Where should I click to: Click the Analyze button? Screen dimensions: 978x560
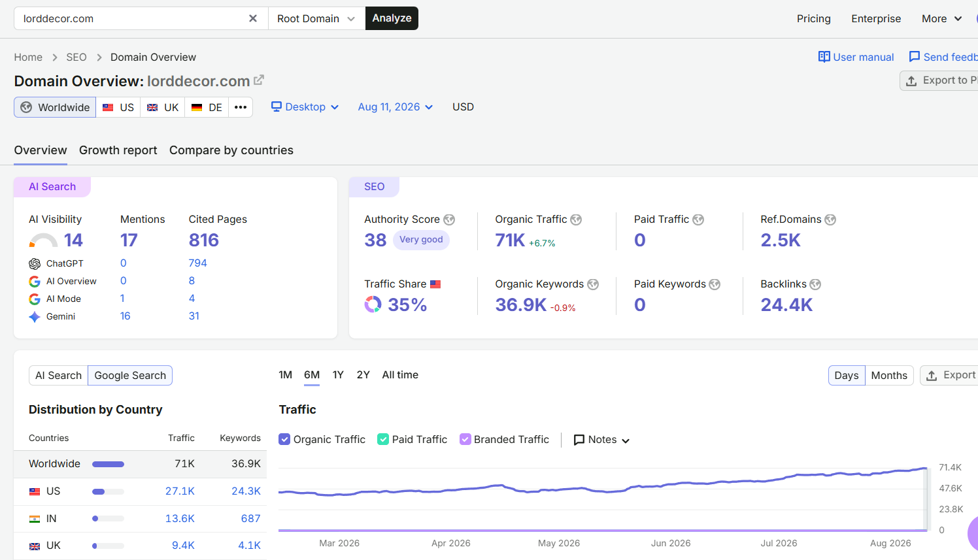click(392, 18)
